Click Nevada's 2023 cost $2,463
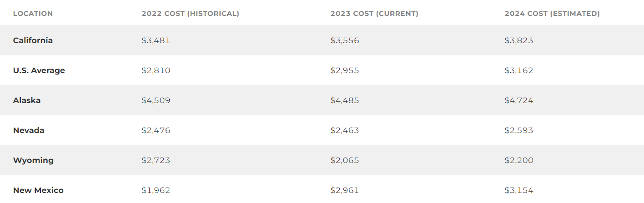This screenshot has height=203, width=644. tap(345, 130)
